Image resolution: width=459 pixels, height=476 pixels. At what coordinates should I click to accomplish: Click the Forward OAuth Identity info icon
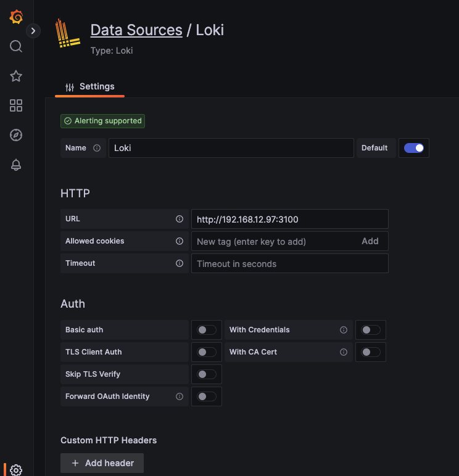click(x=180, y=396)
